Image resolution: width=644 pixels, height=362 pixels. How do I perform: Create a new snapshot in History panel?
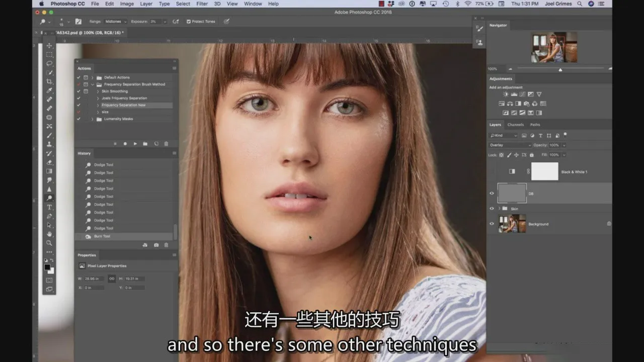(156, 245)
